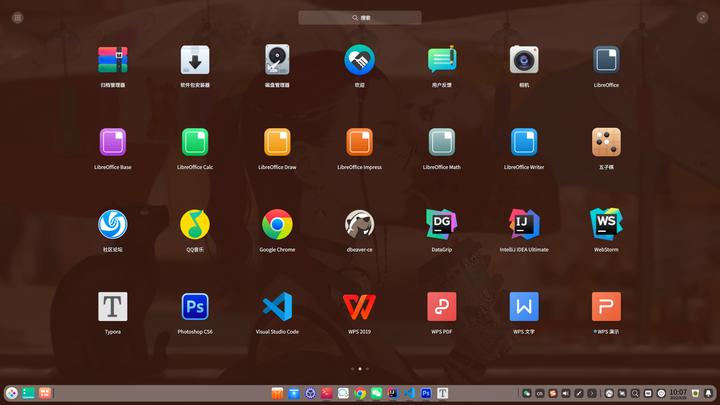Image resolution: width=720 pixels, height=405 pixels.
Task: Launch LibreOffice Impress
Action: point(359,142)
